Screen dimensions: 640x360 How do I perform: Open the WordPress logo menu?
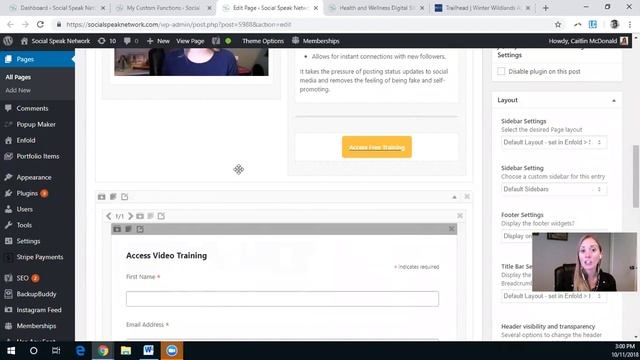pos(8,41)
